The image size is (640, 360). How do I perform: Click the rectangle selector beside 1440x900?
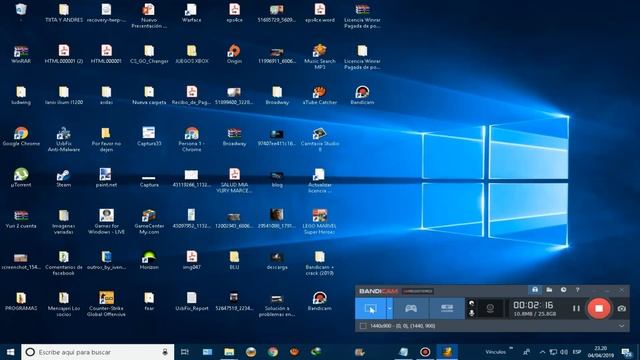363,326
